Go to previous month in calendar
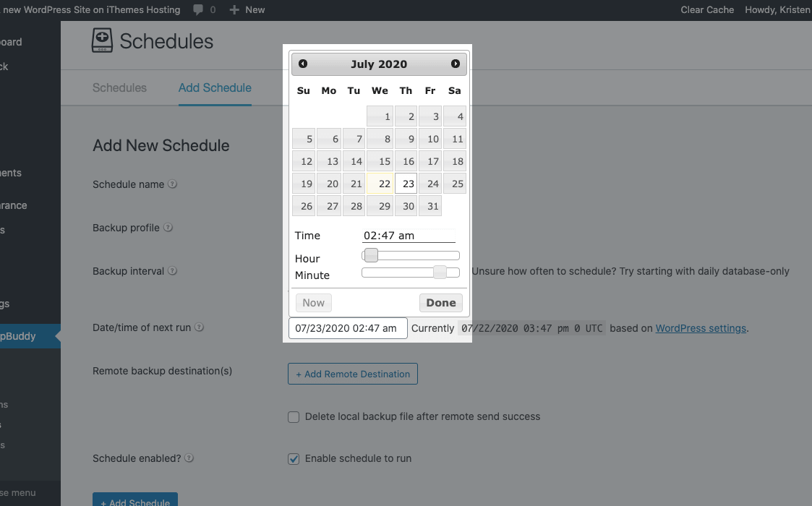The image size is (812, 506). (x=303, y=64)
